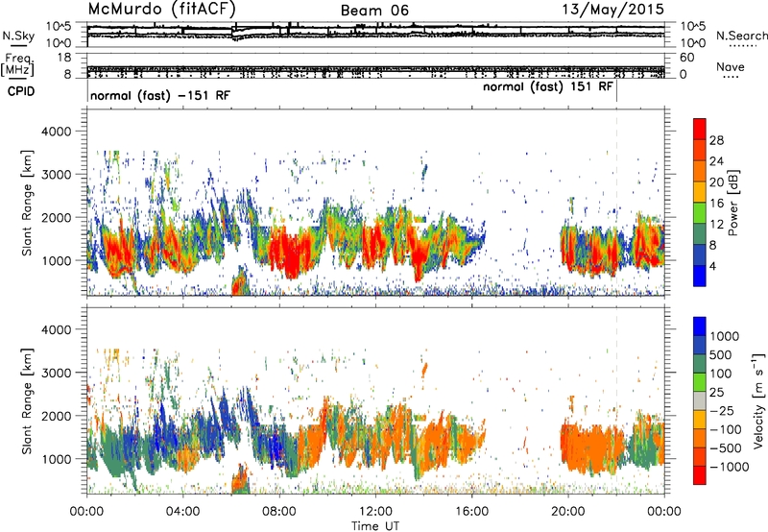Click the '20:00' time tick label
This screenshot has height=532, width=768.
click(567, 511)
